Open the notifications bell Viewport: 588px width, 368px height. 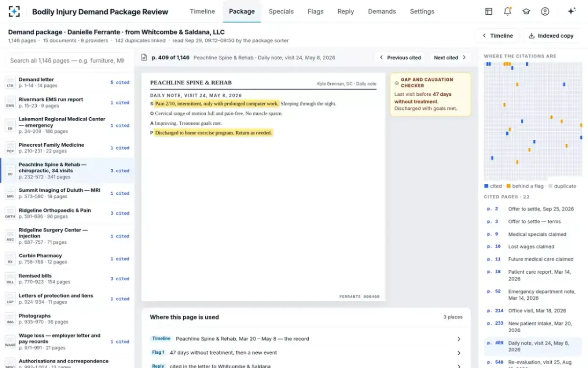508,11
